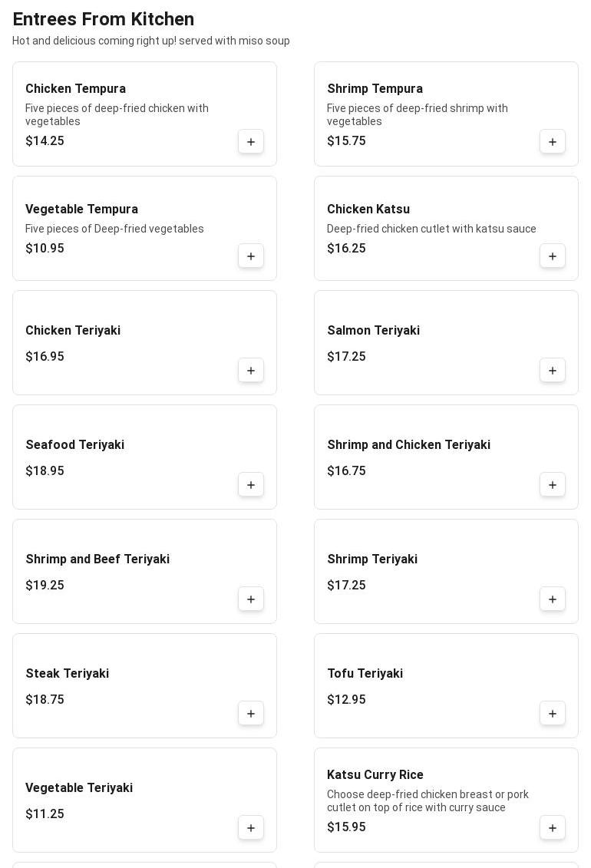Screen dimensions: 591x868
Task: Add Katsu Curry Rice to order
Action: pos(553,828)
